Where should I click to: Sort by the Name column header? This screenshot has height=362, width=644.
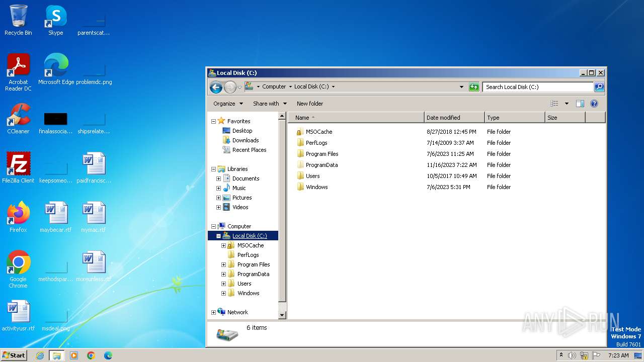click(356, 118)
